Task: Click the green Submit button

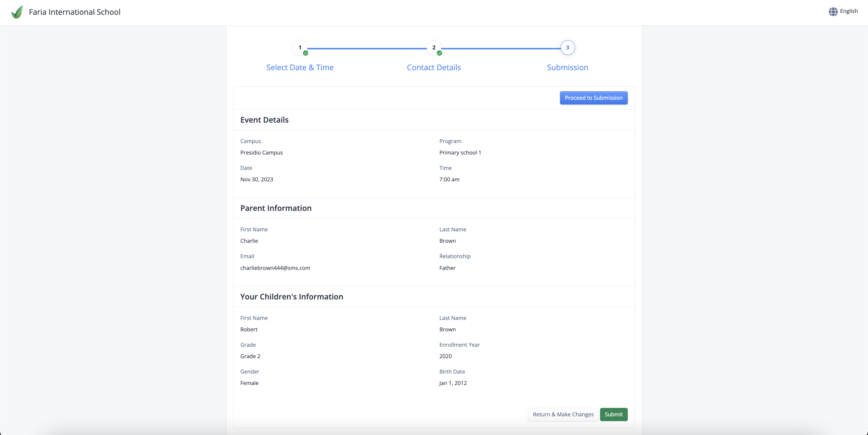Action: coord(613,414)
